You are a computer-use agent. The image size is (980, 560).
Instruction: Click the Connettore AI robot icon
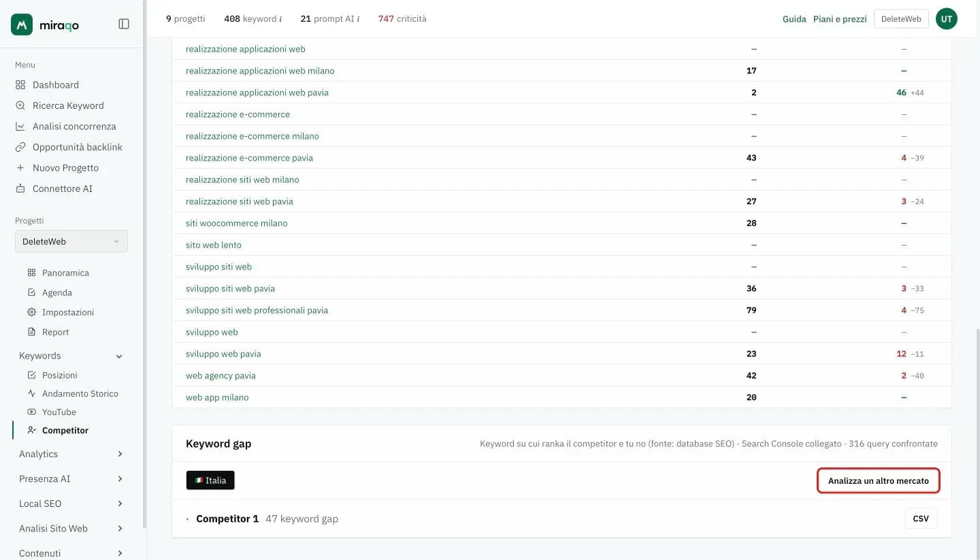pos(20,188)
